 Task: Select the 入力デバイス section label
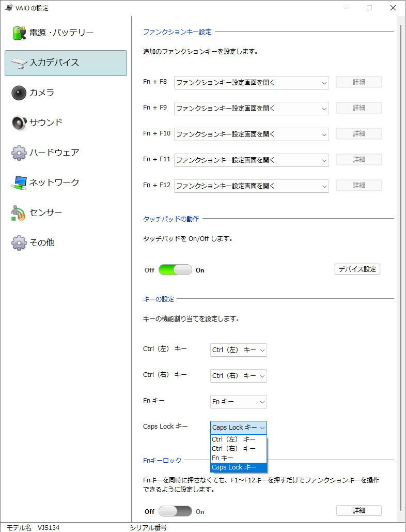pos(54,63)
